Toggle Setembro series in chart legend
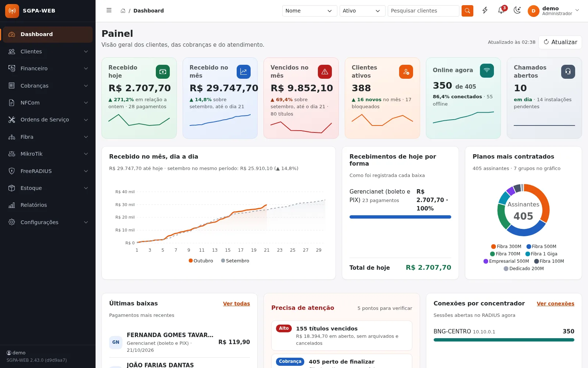The image size is (588, 368). 235,261
